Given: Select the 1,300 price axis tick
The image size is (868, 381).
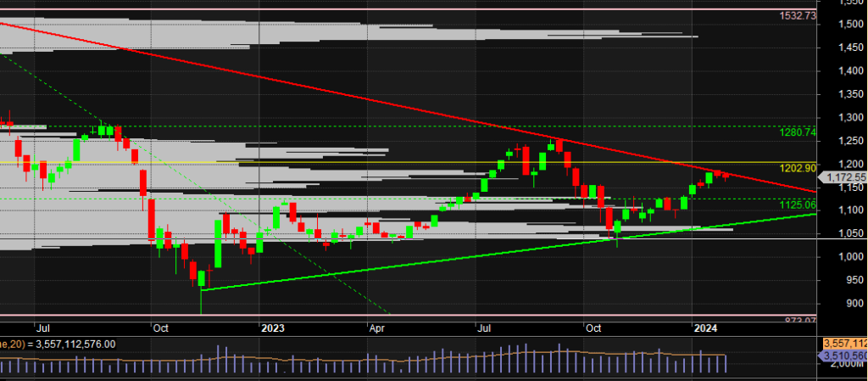Looking at the screenshot, I should (848, 117).
